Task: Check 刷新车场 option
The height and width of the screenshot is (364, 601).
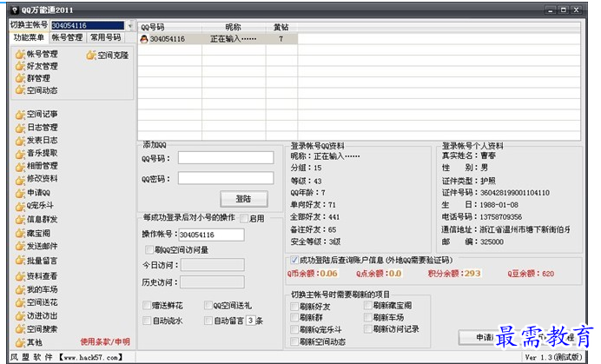Action: tap(368, 317)
